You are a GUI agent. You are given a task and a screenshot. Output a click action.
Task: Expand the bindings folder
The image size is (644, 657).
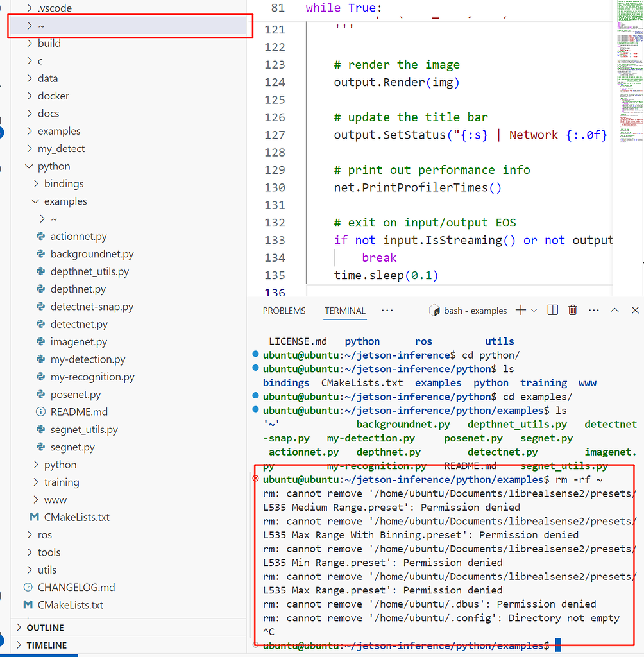[64, 183]
